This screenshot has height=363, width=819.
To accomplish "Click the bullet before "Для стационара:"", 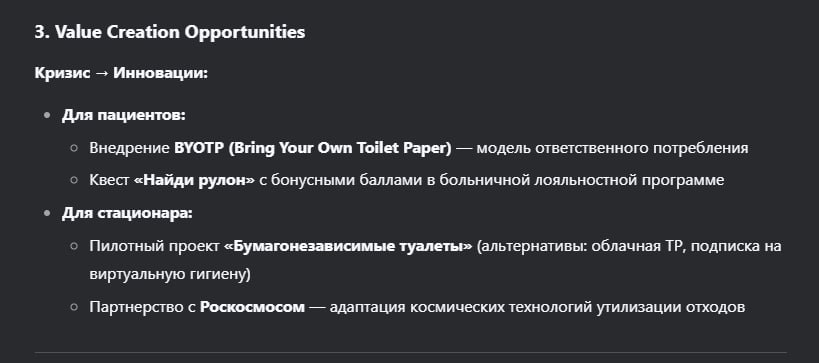I will tap(48, 214).
